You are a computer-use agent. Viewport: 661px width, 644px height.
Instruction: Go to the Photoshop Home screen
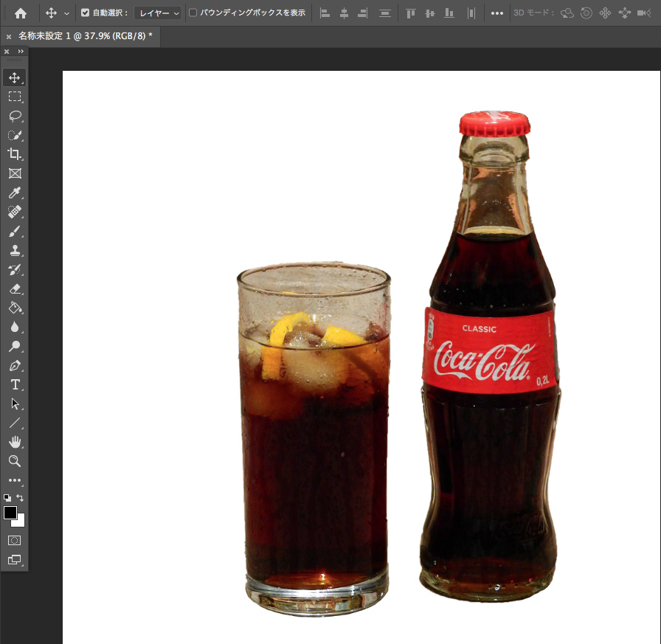(20, 13)
